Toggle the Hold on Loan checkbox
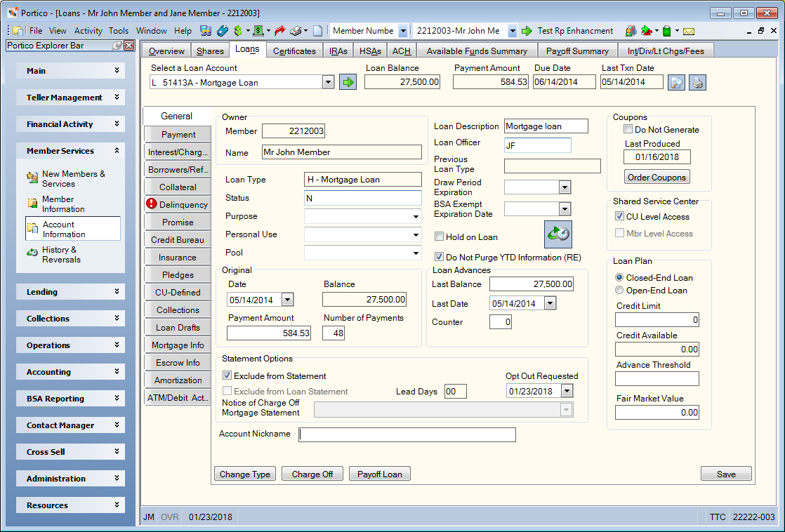 (439, 237)
